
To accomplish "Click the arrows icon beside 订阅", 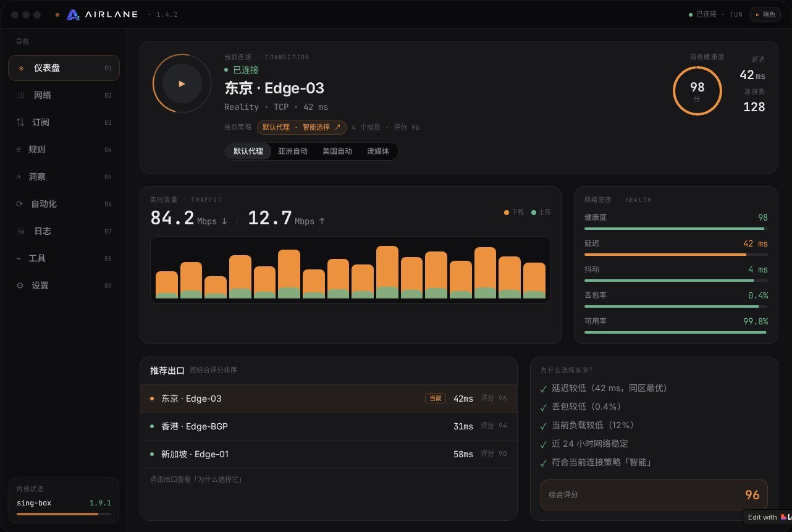I will 20,122.
